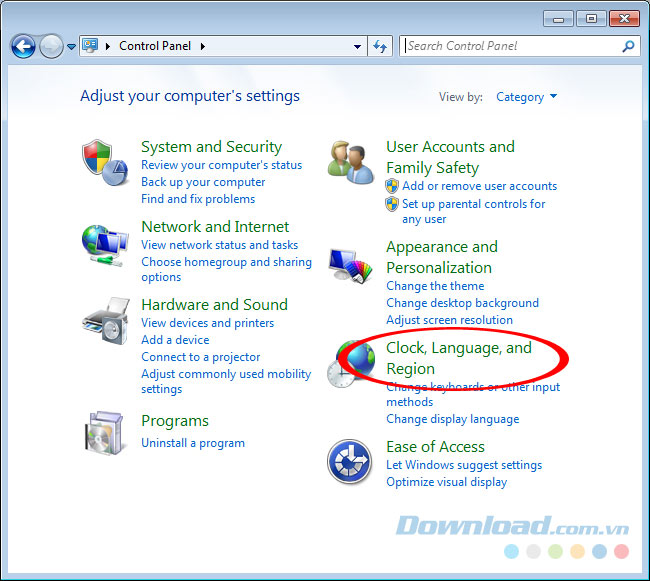Click the Control Panel breadcrumb text
This screenshot has width=650, height=581.
155,46
